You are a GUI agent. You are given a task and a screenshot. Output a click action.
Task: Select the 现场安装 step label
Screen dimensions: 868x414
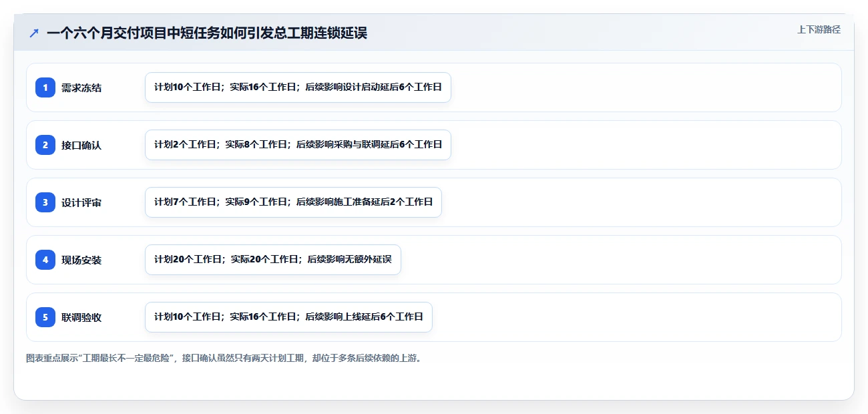(x=81, y=260)
